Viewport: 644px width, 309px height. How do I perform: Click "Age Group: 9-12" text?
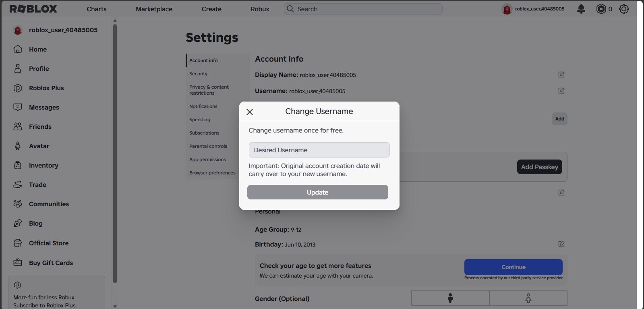pyautogui.click(x=278, y=229)
